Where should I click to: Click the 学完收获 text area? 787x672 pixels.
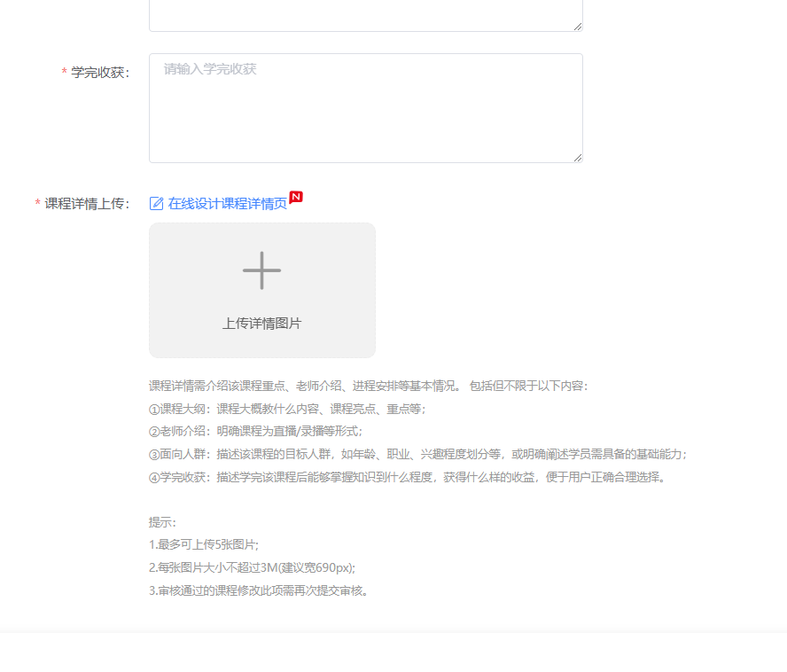click(x=365, y=108)
